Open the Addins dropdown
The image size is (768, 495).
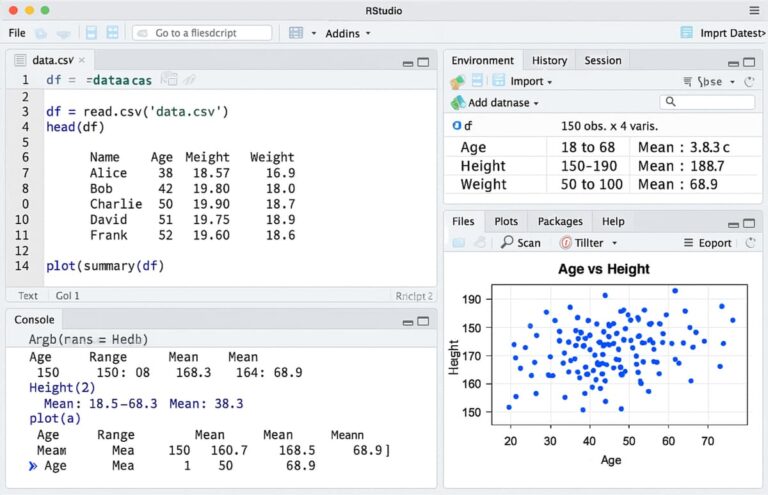coord(348,33)
